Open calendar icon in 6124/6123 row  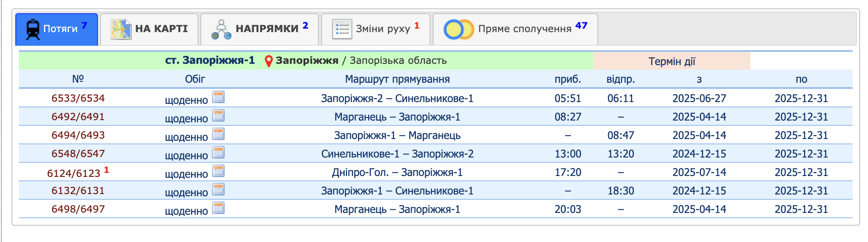[218, 171]
